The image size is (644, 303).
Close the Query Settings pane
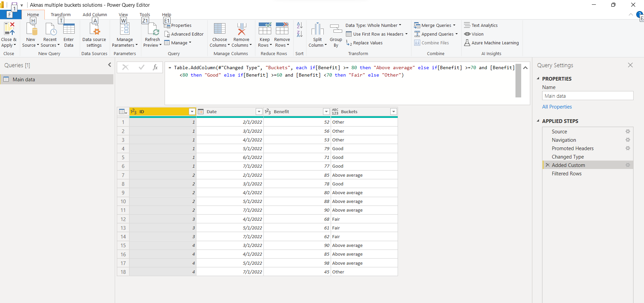630,65
